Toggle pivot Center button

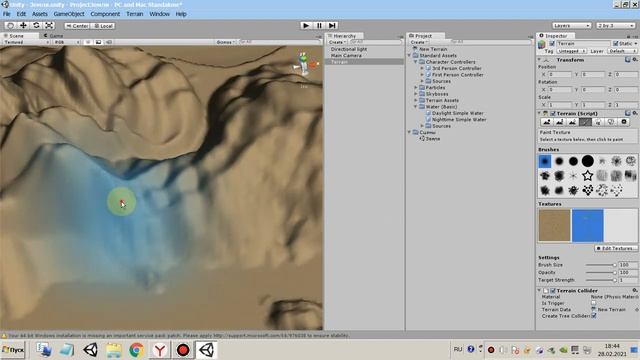click(78, 26)
